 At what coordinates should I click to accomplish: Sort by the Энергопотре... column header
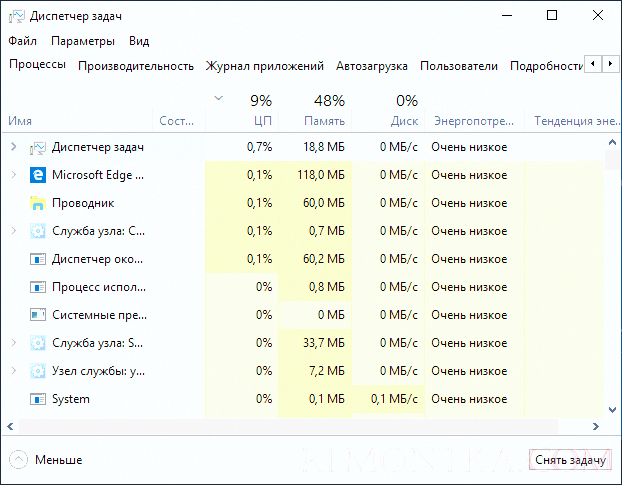coord(474,121)
